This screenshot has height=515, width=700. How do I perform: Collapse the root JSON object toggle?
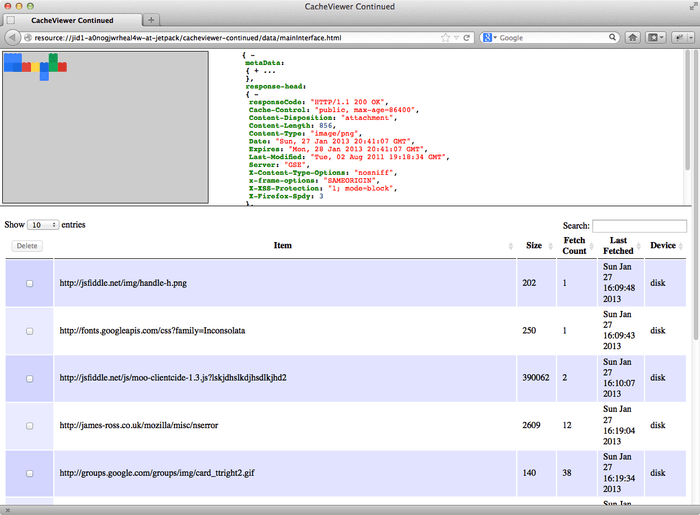253,55
